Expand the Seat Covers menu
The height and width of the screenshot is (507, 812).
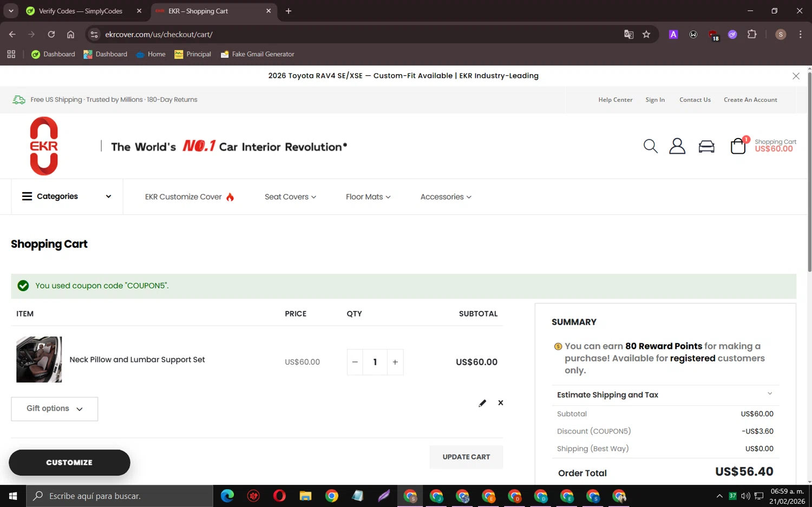point(290,197)
